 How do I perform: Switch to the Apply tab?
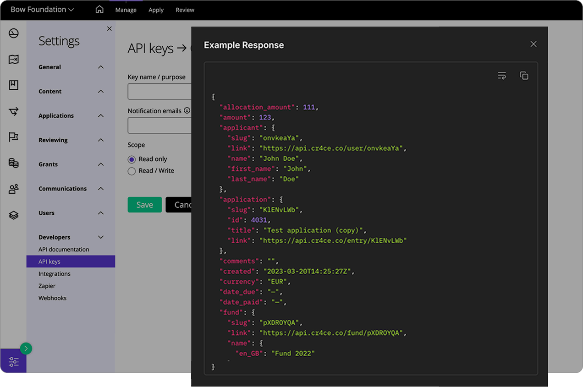click(x=156, y=10)
